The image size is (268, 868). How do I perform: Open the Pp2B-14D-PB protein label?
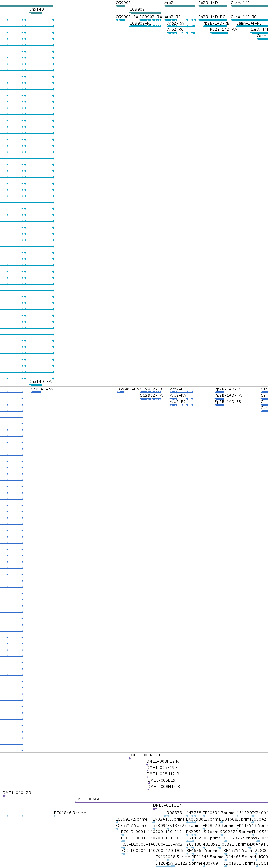coord(228,402)
